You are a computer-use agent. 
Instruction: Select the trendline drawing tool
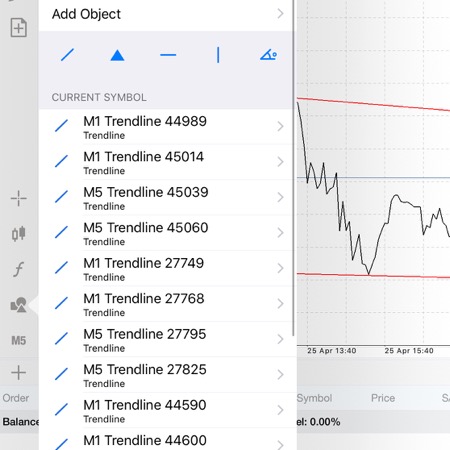67,55
